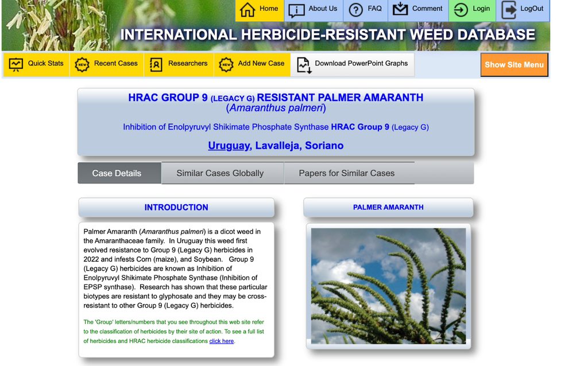Click the LogOut exit icon
588x366 pixels.
pyautogui.click(x=509, y=10)
